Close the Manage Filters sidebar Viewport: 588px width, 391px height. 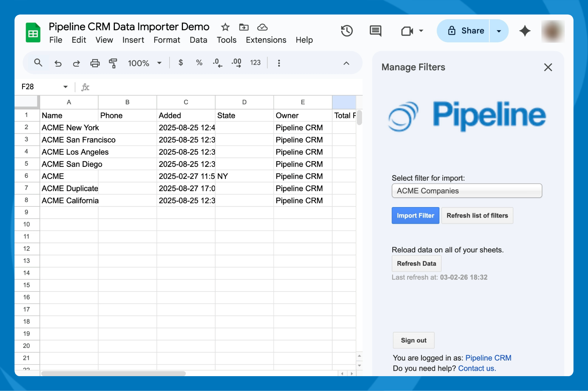point(548,67)
